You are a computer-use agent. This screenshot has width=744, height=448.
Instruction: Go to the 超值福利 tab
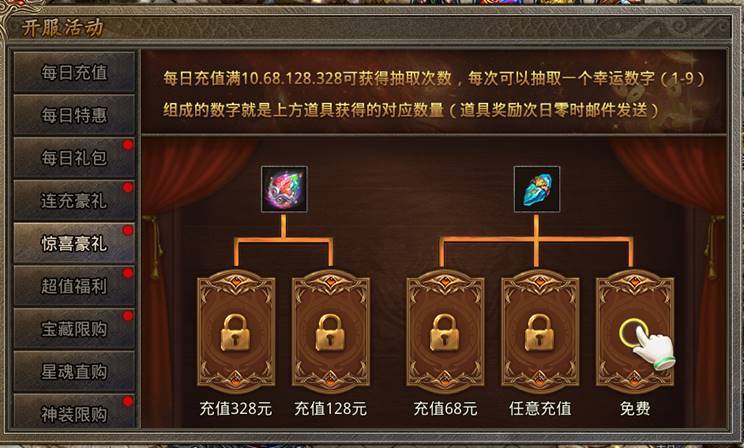point(74,286)
